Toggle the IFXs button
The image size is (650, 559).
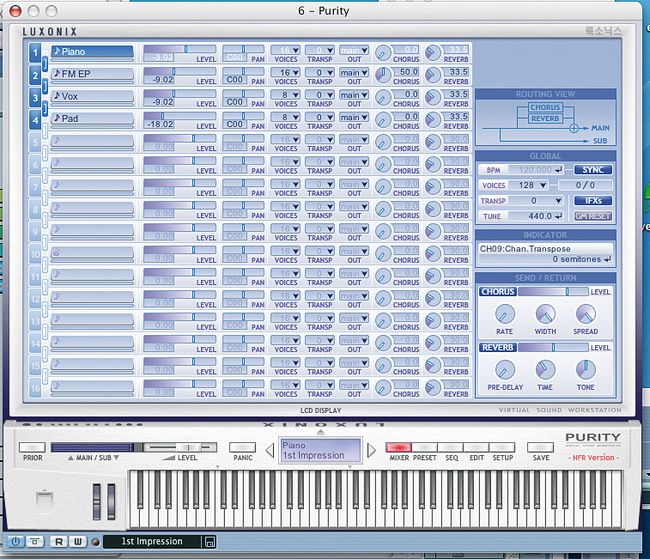pos(593,200)
